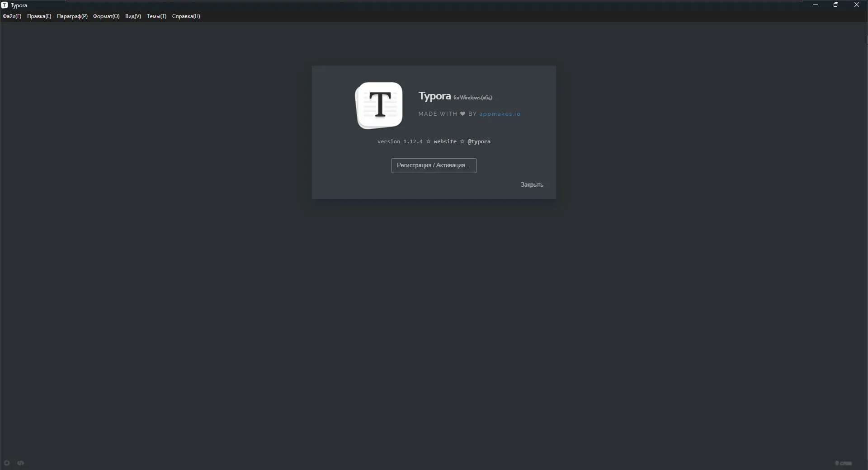The image size is (868, 470).
Task: Open the website link
Action: tap(445, 141)
